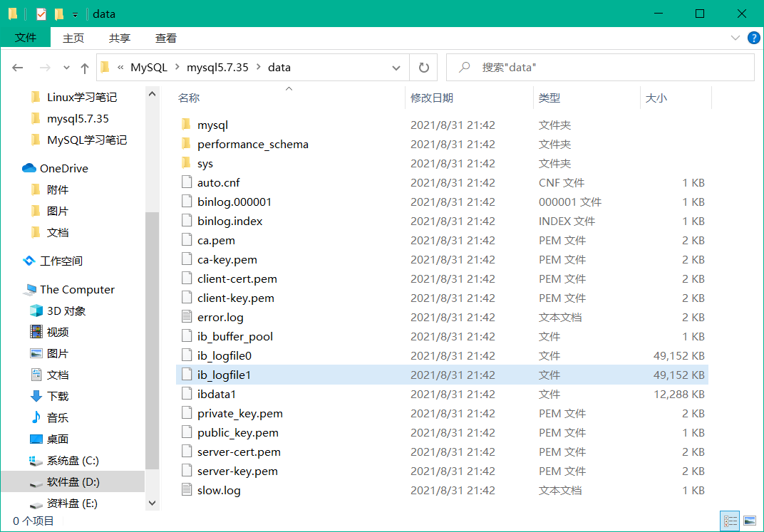Image resolution: width=764 pixels, height=532 pixels.
Task: Go forward with the right arrow
Action: [45, 68]
